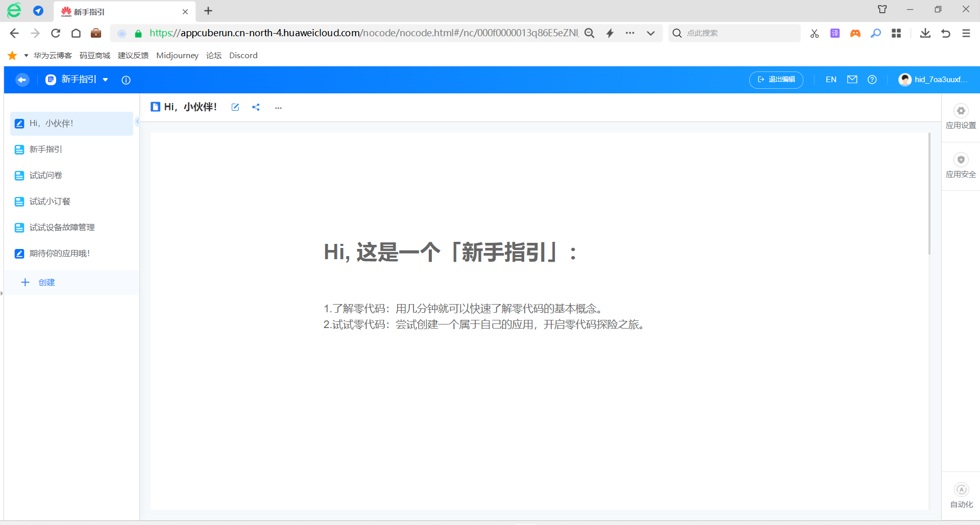Click the 退出编辑 button

click(776, 80)
